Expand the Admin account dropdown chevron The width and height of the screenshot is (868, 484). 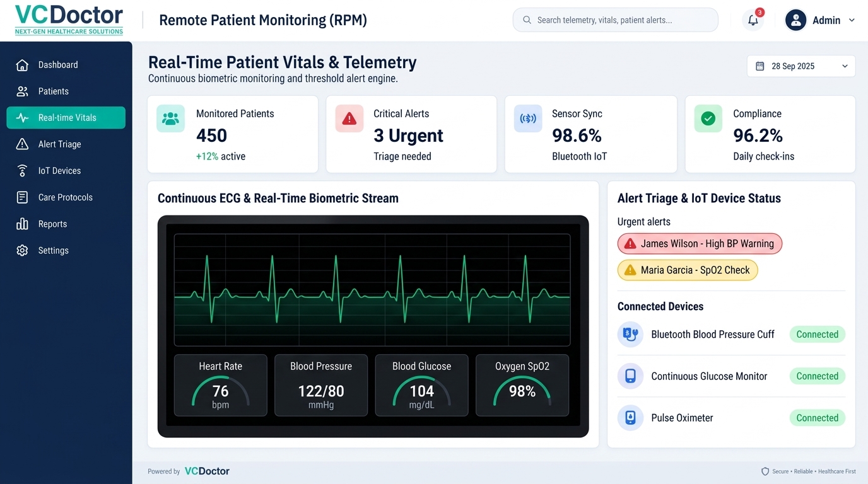(x=852, y=20)
